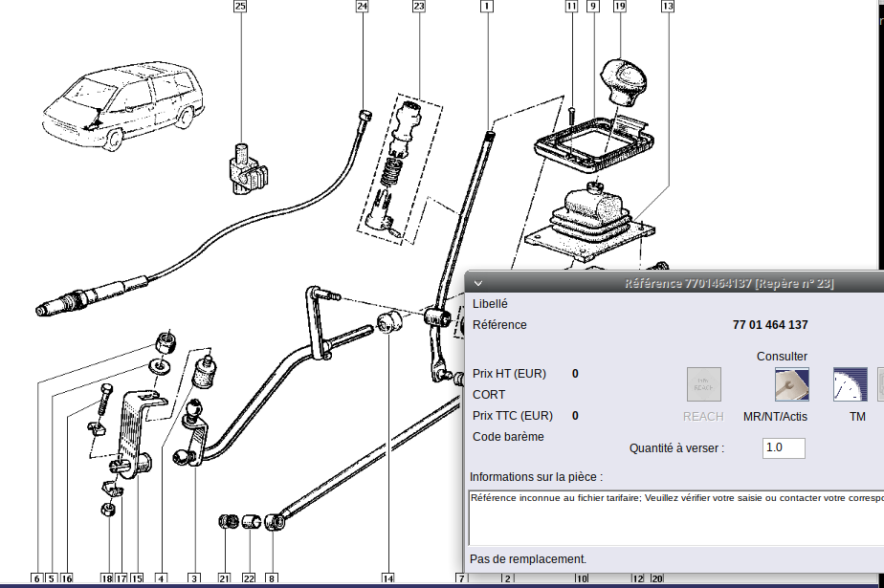Screen dimensions: 884x588
Task: Open the MR/NT/Actis documentation icon
Action: pos(791,384)
